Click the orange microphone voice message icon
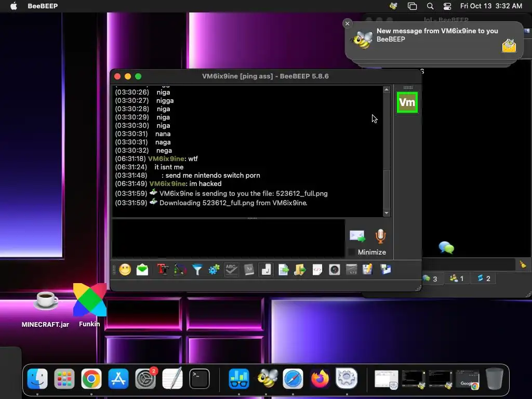The height and width of the screenshot is (399, 532). (380, 236)
